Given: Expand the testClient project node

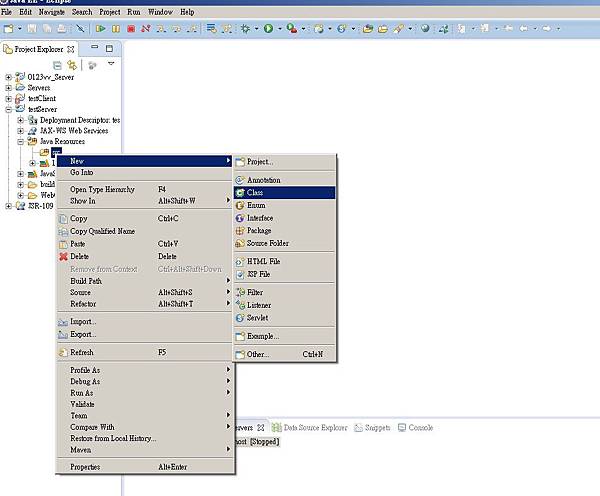Looking at the screenshot, I should [9, 98].
